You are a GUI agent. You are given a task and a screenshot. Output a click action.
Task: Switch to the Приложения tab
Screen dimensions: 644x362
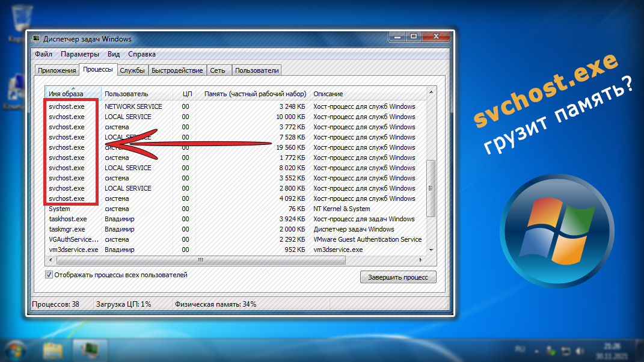(57, 70)
